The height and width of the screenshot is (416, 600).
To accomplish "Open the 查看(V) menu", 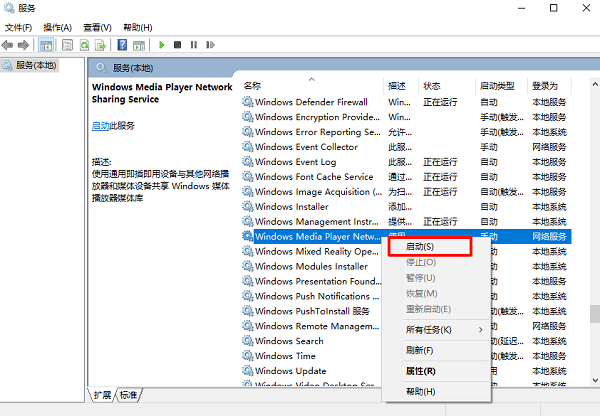I will 97,28.
